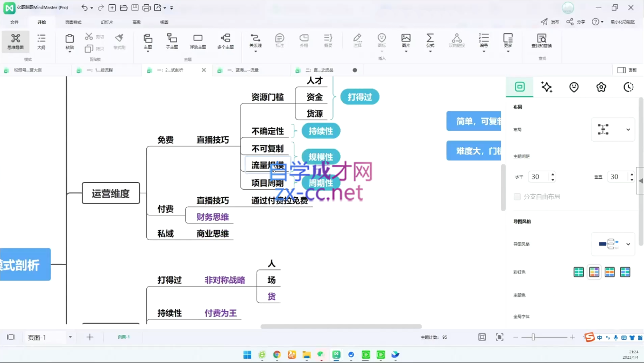Click the Share (分享) button
This screenshot has width=644, height=363.
point(576,22)
